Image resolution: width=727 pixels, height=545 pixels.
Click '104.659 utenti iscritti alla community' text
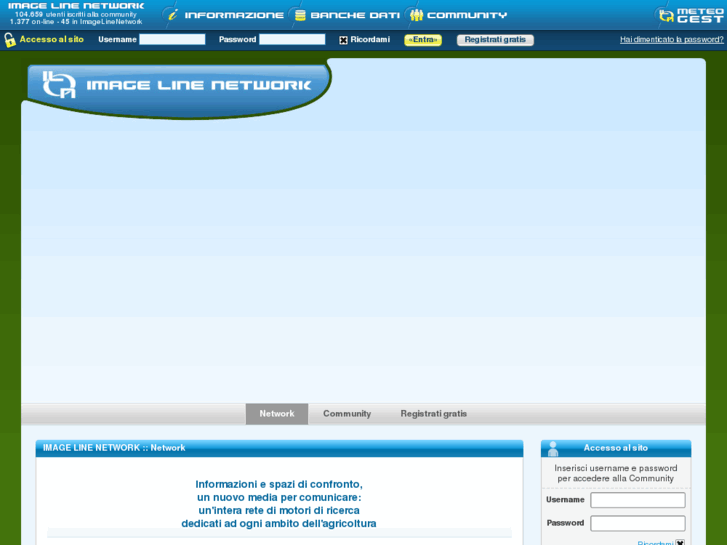76,14
